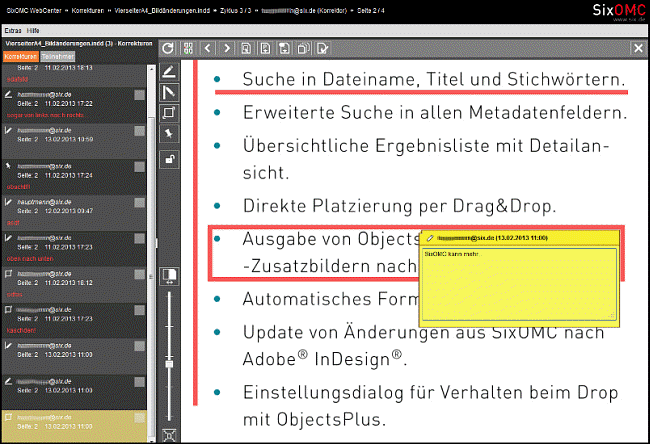
Task: Click the fit-to-window icon below zoom slider
Action: coord(169,435)
